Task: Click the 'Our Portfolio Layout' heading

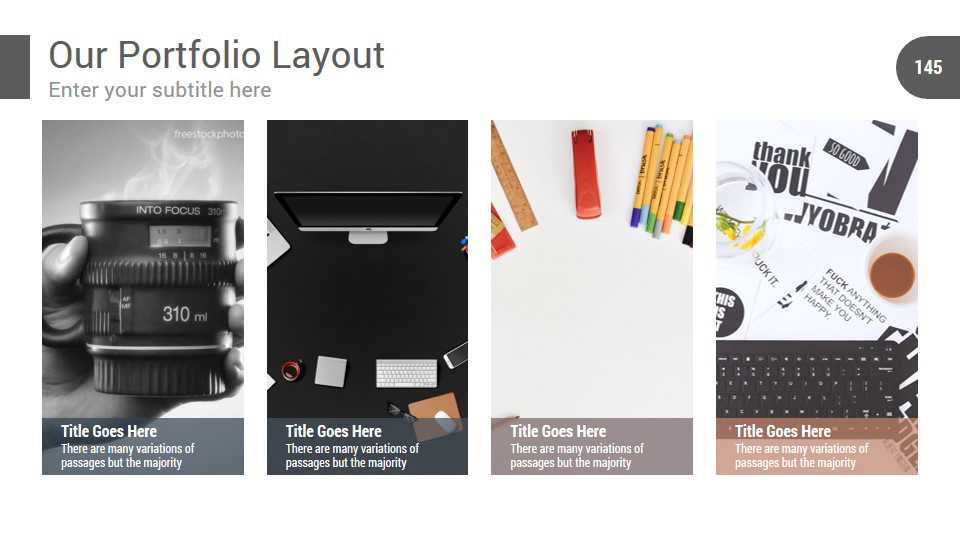Action: [x=216, y=55]
